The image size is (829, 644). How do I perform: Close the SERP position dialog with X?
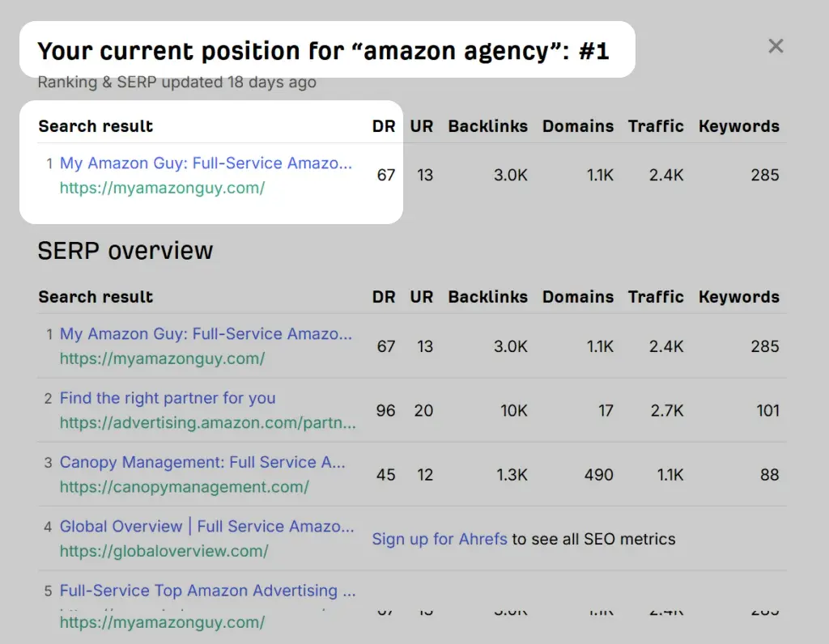tap(776, 46)
